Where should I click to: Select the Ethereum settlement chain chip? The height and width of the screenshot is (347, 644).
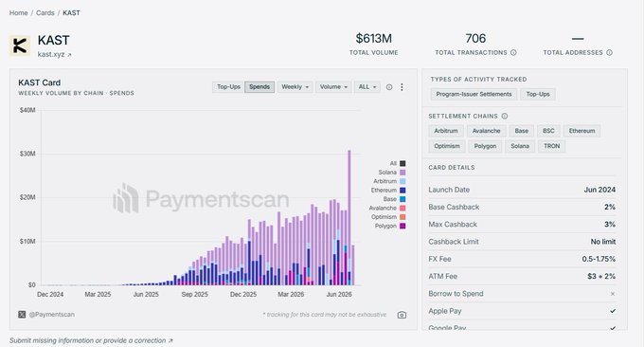pos(581,131)
